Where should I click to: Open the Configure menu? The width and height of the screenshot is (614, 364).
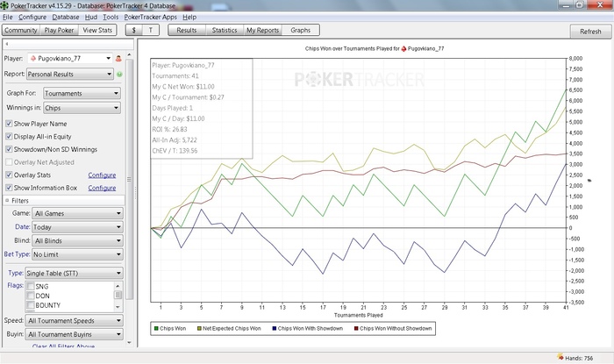click(x=32, y=17)
